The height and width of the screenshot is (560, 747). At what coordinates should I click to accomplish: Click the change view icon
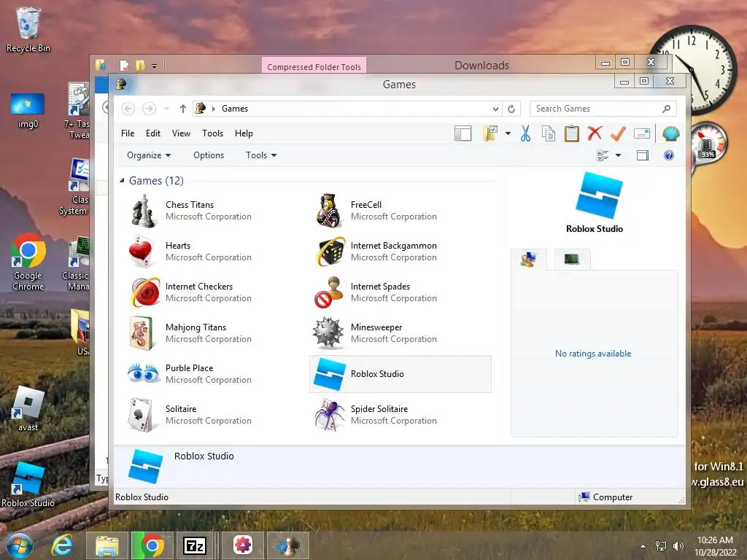tap(603, 155)
